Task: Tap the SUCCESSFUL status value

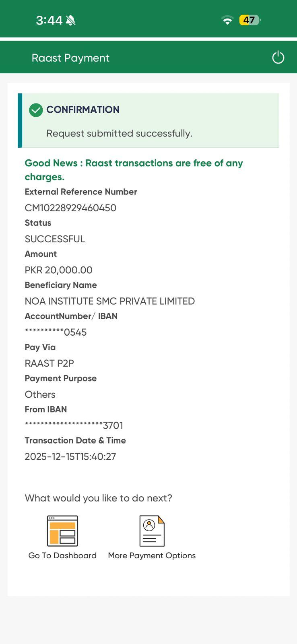Action: tap(55, 239)
